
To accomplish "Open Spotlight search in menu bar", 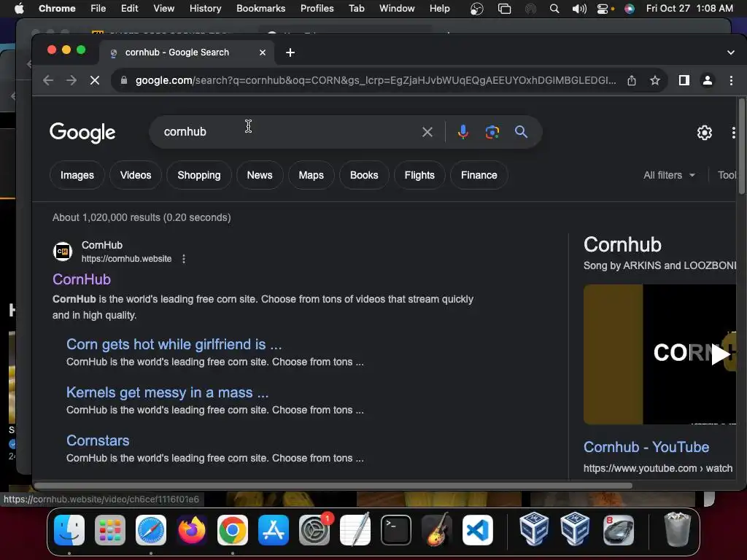I will click(x=554, y=9).
